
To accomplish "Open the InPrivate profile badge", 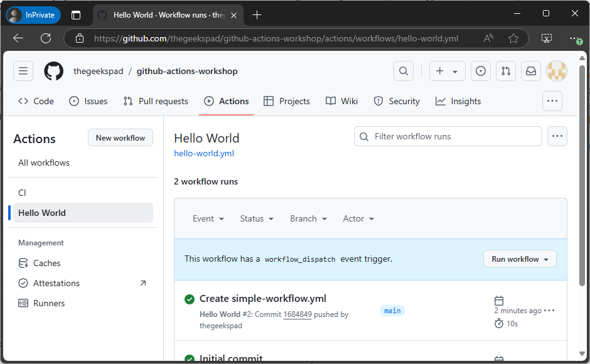I will point(33,15).
